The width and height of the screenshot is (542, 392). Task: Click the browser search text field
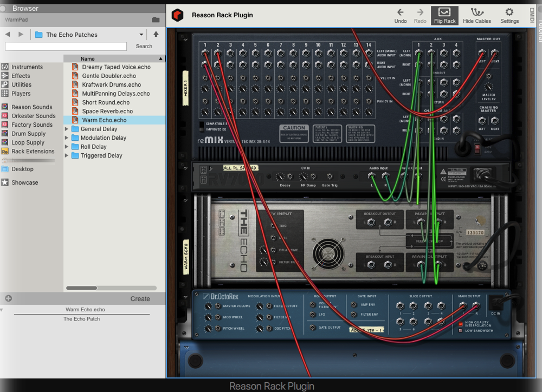click(x=66, y=47)
